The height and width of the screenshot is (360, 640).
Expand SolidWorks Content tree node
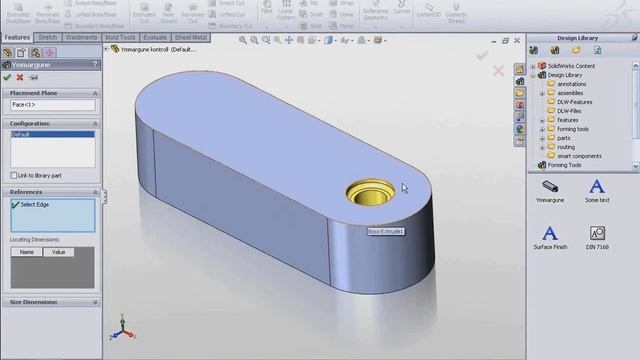(x=533, y=66)
